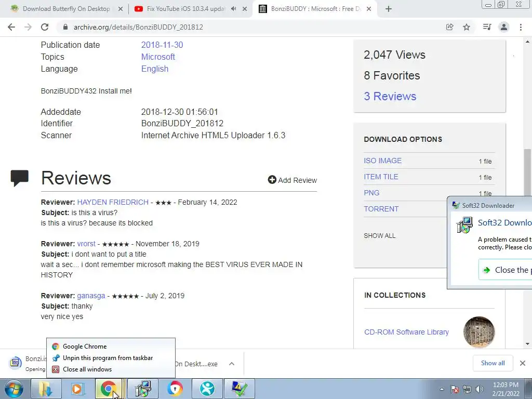Jump to the 3 Reviews link
This screenshot has height=399, width=532.
[x=390, y=96]
